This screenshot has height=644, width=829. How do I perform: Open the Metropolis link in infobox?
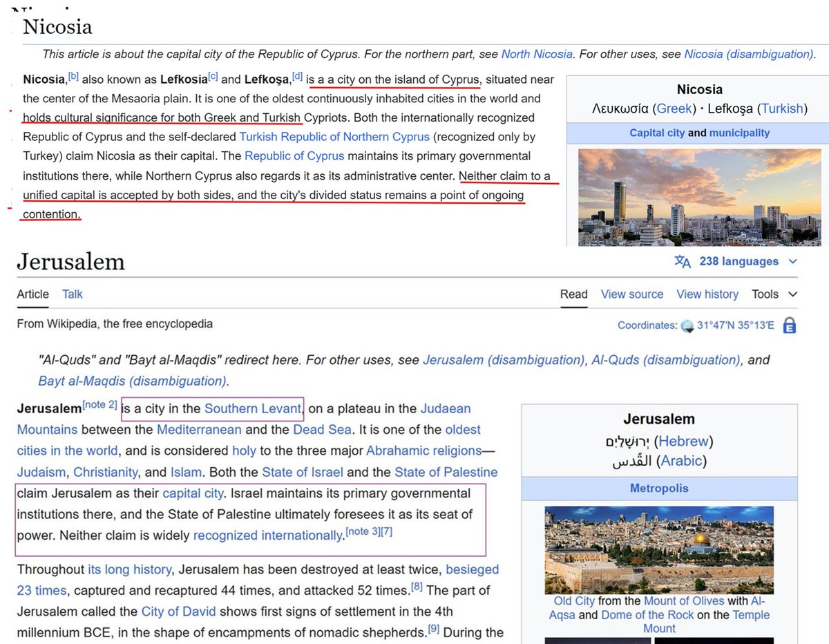point(659,489)
